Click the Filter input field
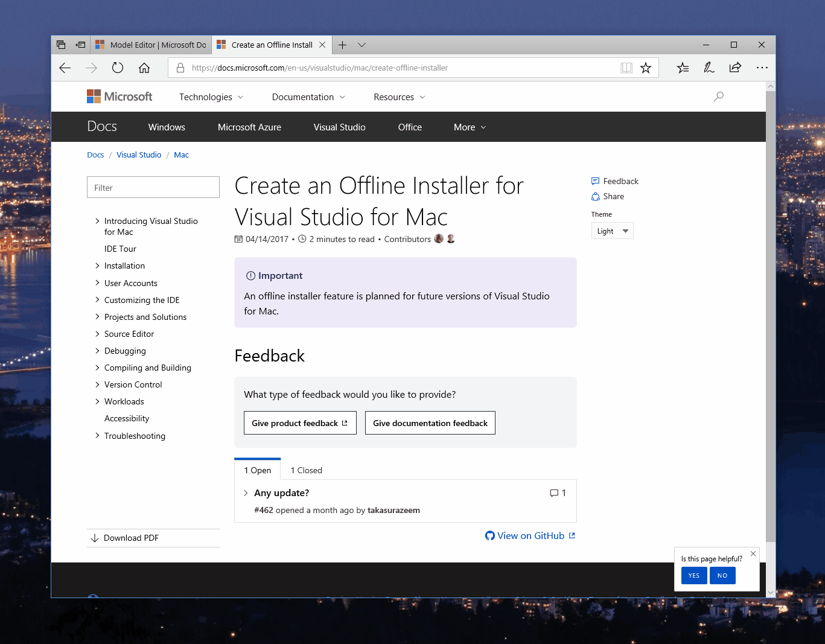This screenshot has height=644, width=825. click(153, 188)
